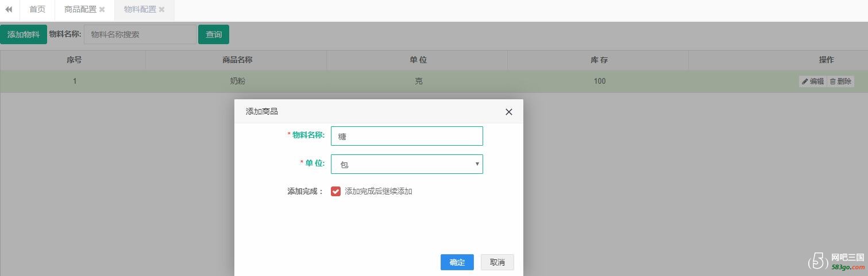Cancel the dialog with 取消
This screenshot has height=276, width=868.
pyautogui.click(x=497, y=262)
